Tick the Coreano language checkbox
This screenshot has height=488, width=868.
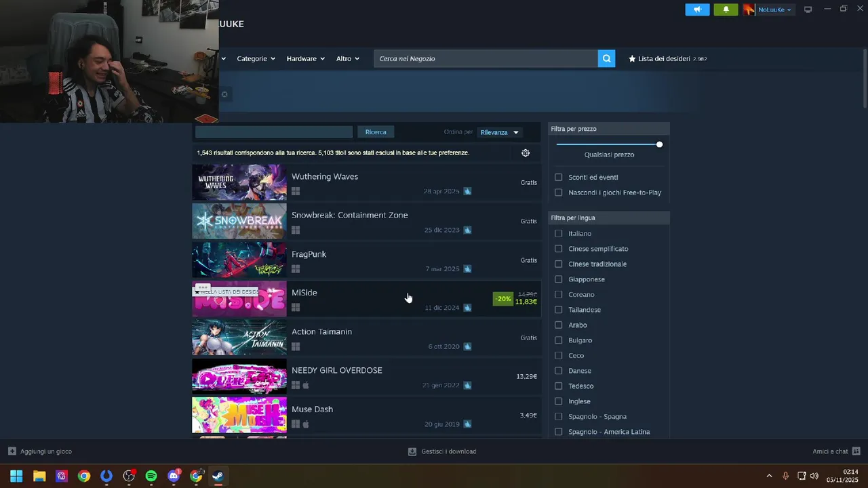(559, 294)
